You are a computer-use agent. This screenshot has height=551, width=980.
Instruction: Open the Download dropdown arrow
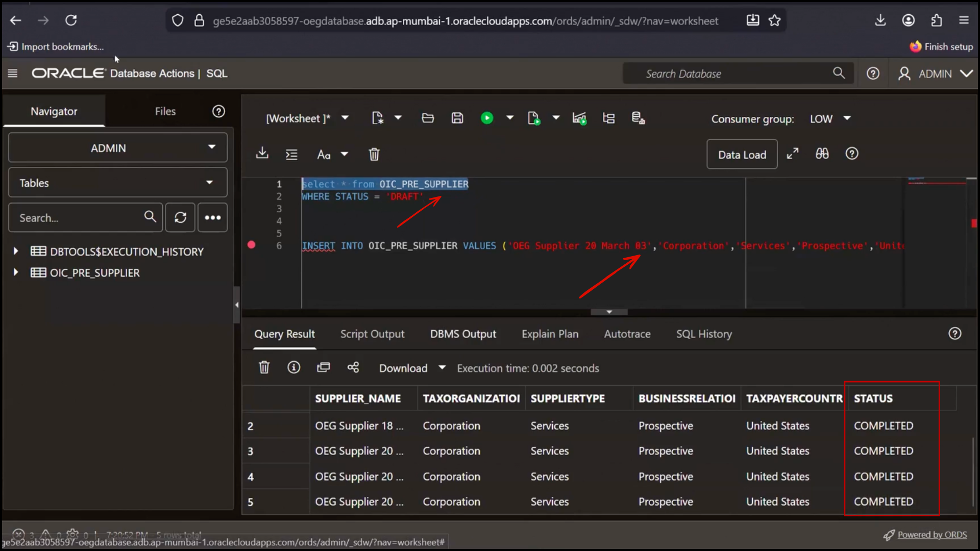click(442, 368)
